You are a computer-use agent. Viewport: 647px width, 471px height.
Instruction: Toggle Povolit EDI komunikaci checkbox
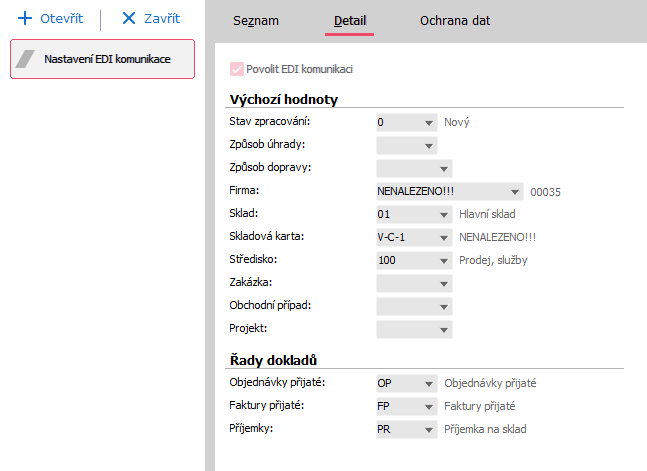(237, 69)
